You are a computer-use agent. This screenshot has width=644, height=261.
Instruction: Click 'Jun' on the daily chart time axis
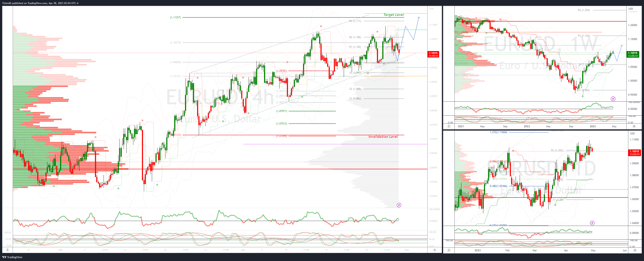click(x=624, y=250)
